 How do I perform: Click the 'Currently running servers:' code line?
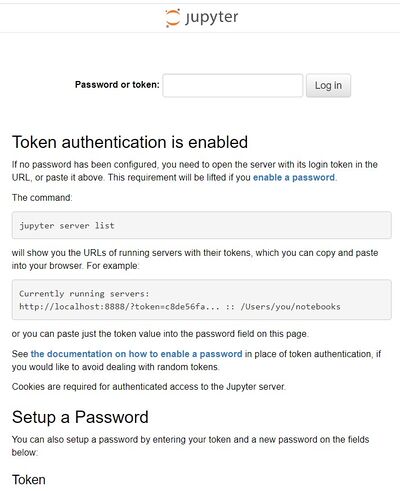(x=84, y=294)
